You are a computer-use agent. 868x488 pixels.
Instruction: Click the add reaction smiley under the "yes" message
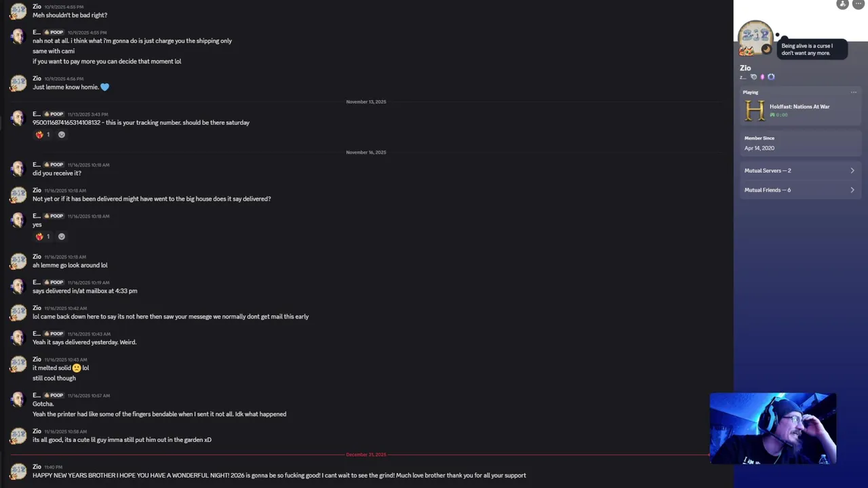(62, 237)
